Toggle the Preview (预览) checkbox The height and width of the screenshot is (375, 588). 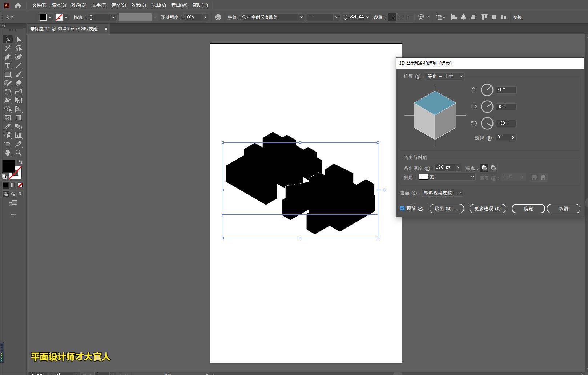pyautogui.click(x=402, y=208)
